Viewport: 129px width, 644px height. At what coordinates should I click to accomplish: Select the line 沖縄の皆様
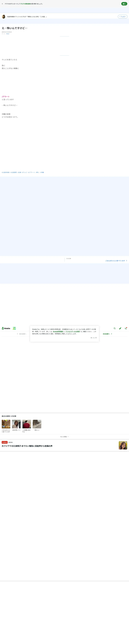point(6,114)
